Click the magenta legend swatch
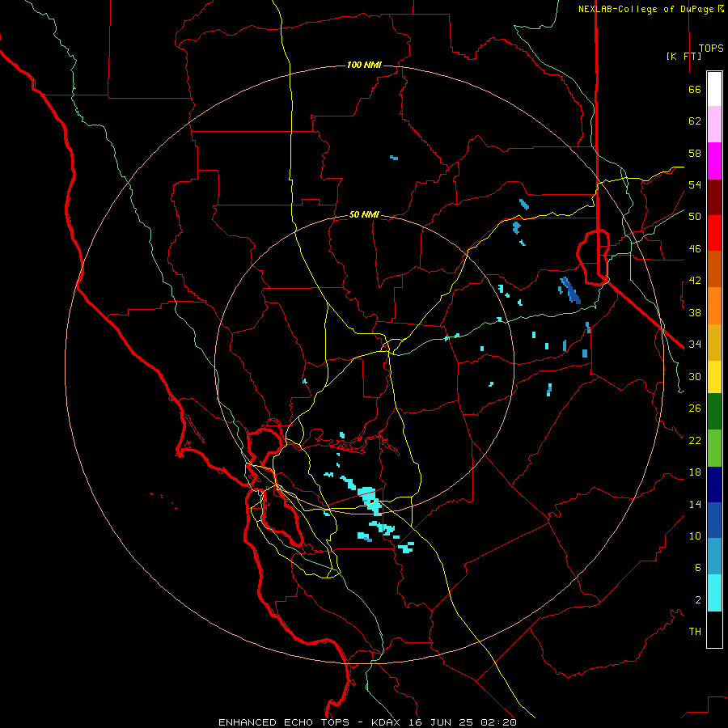The height and width of the screenshot is (728, 728). (714, 161)
